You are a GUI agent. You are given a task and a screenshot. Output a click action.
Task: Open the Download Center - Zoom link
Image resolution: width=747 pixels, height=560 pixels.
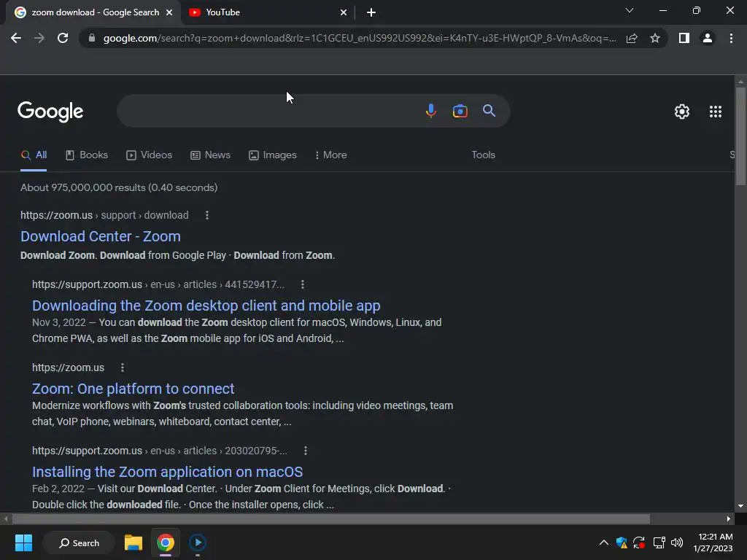click(101, 236)
